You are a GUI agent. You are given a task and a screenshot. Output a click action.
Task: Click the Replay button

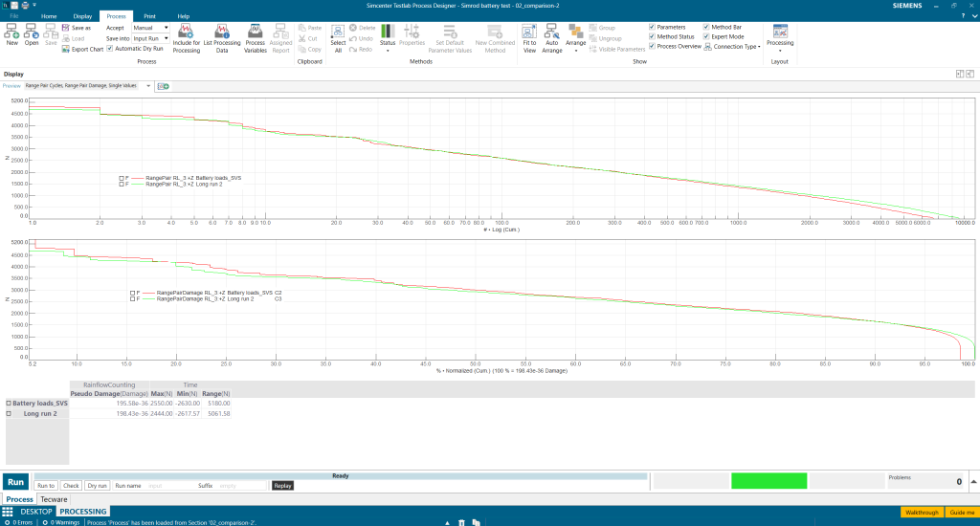click(282, 486)
